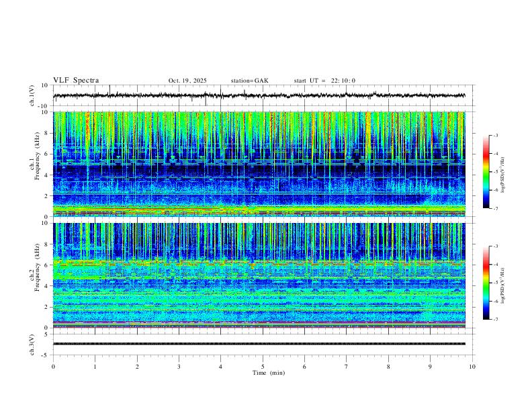Select the "start UT = 22:10:0" text
Image resolution: width=532 pixels, height=411 pixels.
324,81
